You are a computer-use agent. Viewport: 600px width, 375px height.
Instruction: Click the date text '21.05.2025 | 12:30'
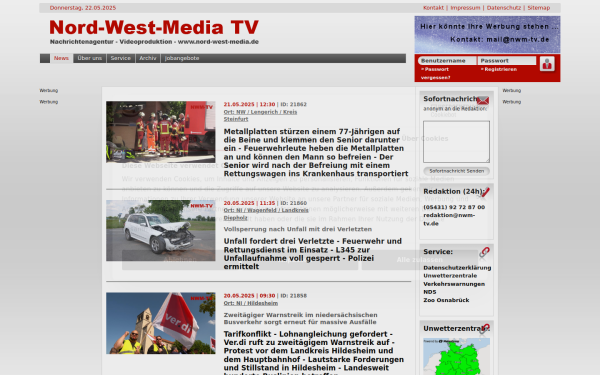[249, 104]
